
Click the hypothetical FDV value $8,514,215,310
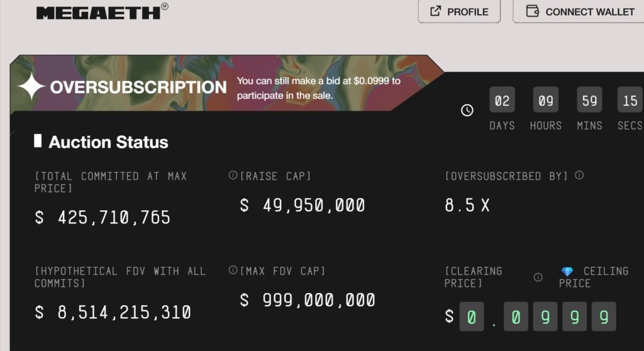click(x=113, y=312)
